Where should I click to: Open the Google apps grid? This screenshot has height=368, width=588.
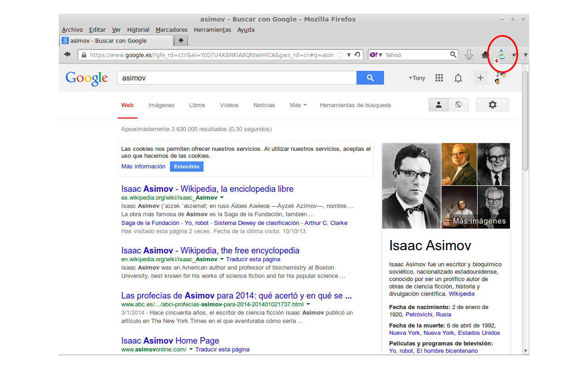point(439,78)
